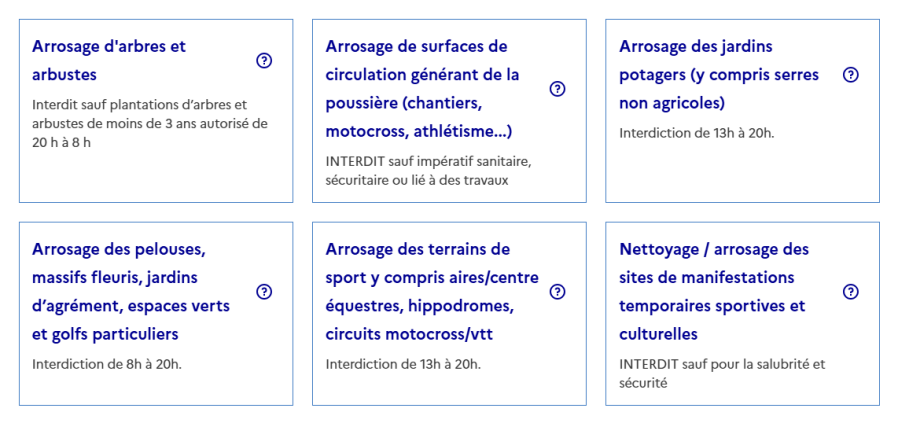The image size is (898, 423).
Task: Click the 'Interdiction de 8h à 20h.' text
Action: [107, 364]
